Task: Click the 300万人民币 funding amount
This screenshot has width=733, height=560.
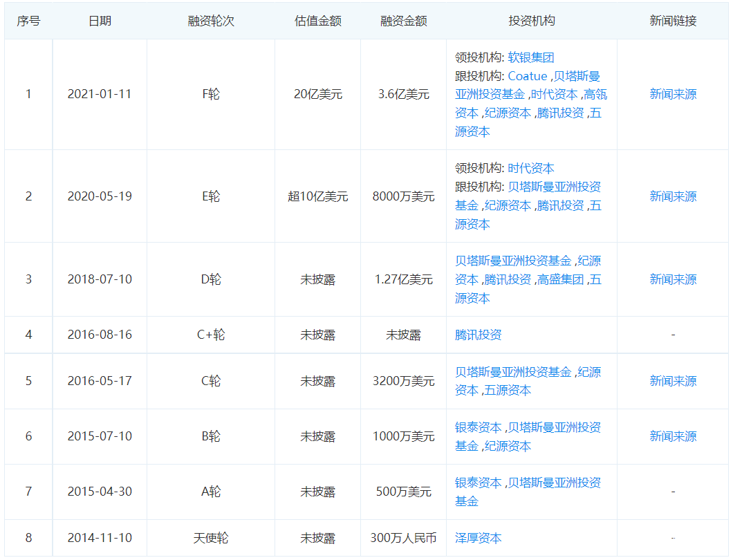Action: (x=403, y=538)
